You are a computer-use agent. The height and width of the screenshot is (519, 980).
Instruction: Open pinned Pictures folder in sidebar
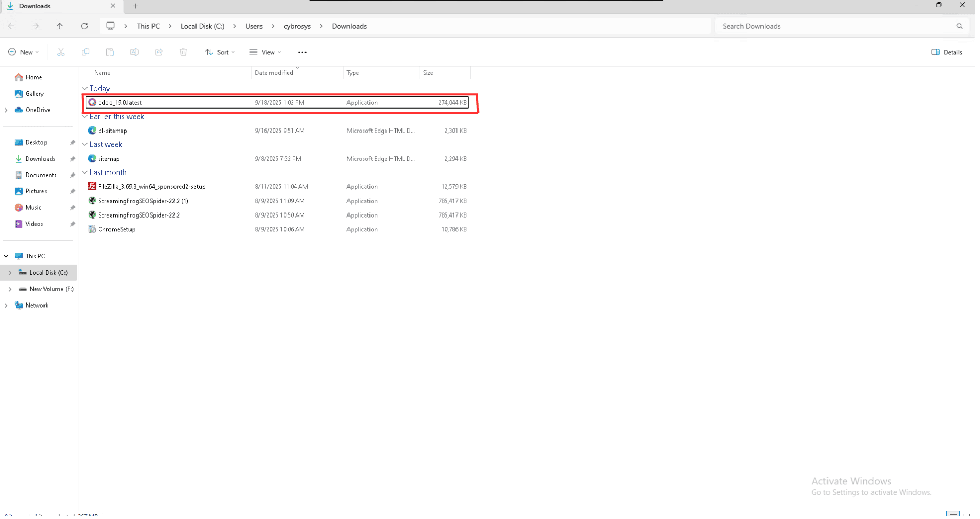click(x=31, y=192)
